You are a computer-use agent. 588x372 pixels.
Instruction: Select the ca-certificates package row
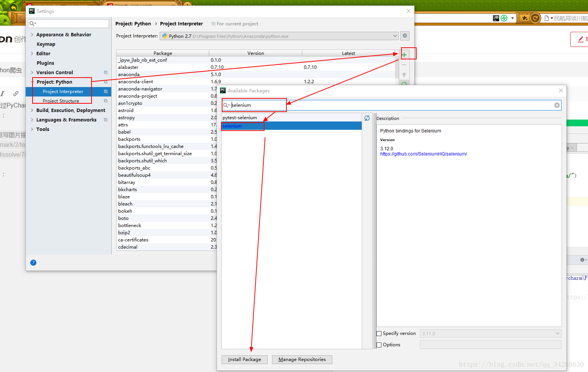(x=167, y=240)
